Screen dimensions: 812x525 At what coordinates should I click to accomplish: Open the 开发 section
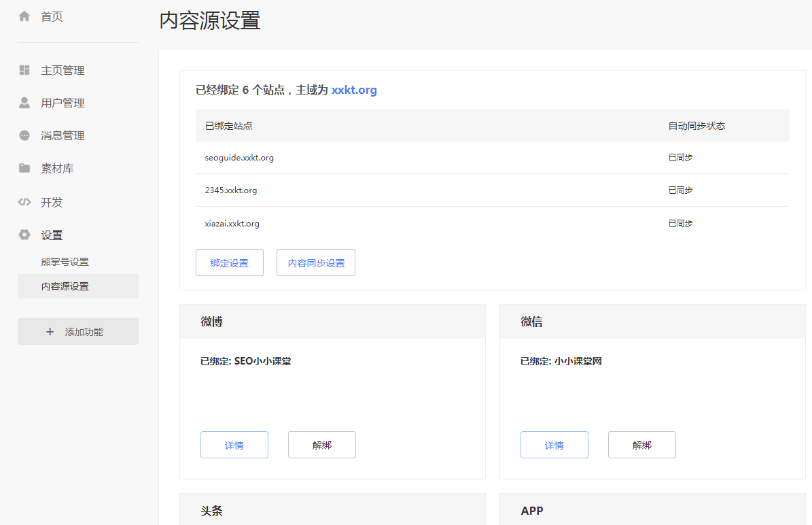(x=52, y=202)
